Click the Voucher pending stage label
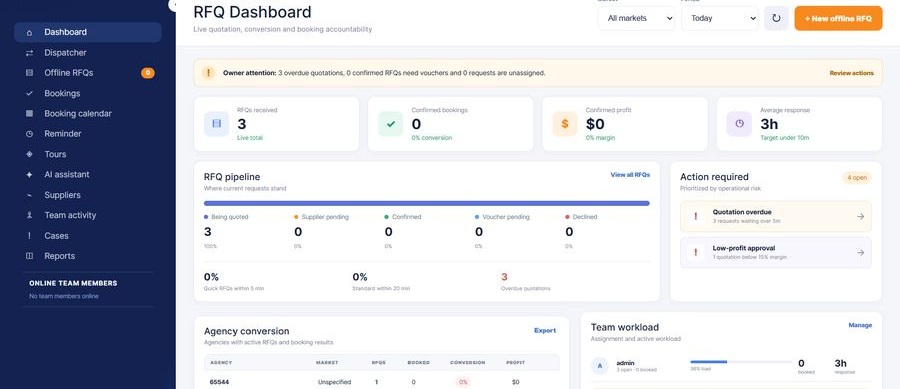The height and width of the screenshot is (389, 900). tap(506, 217)
